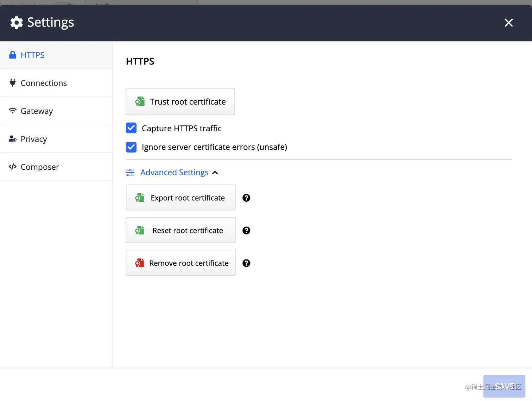Click the lock icon beside HTTPS
This screenshot has width=532, height=401.
(13, 55)
